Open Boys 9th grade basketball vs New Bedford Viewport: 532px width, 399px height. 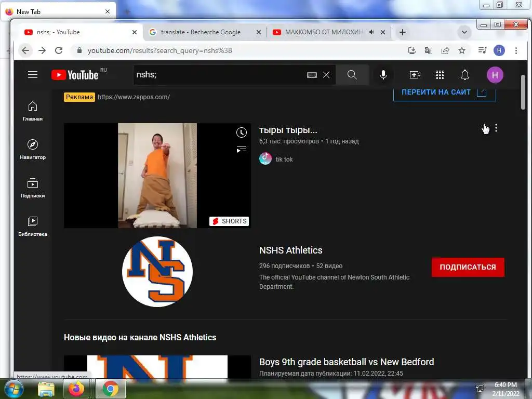point(347,362)
